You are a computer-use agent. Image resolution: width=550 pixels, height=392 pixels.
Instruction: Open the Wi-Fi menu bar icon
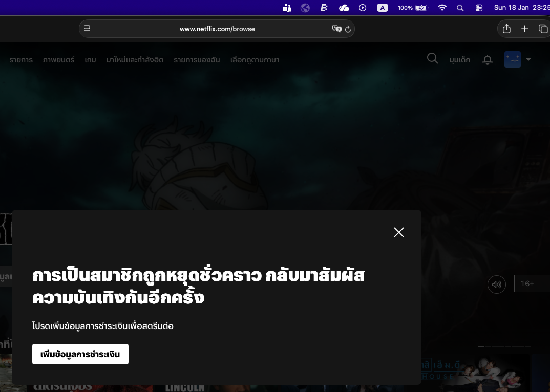pos(442,8)
